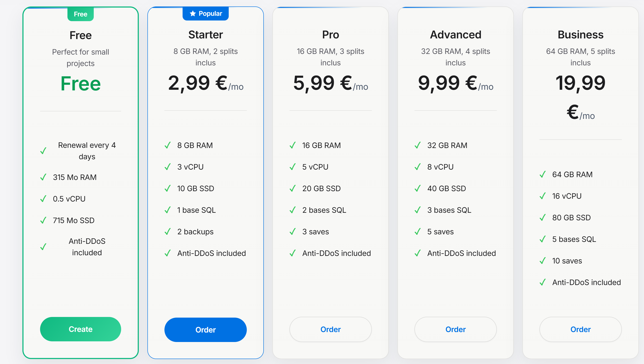Create a Free plan server

click(81, 329)
